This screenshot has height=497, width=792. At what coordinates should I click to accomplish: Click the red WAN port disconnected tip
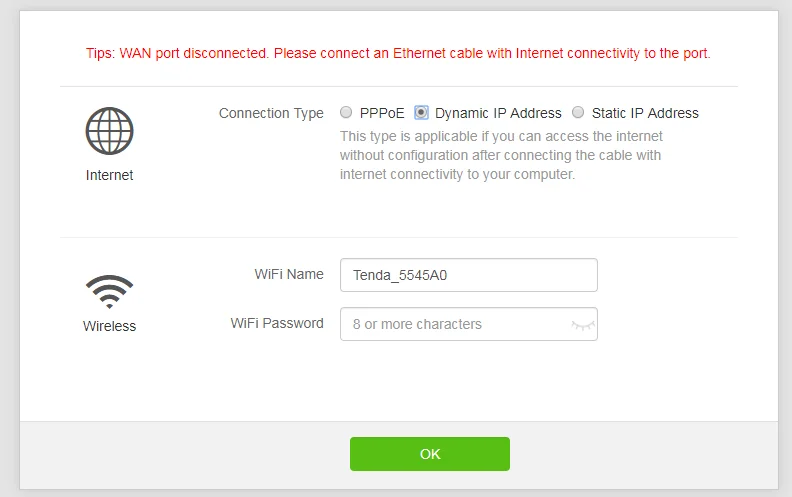click(398, 53)
